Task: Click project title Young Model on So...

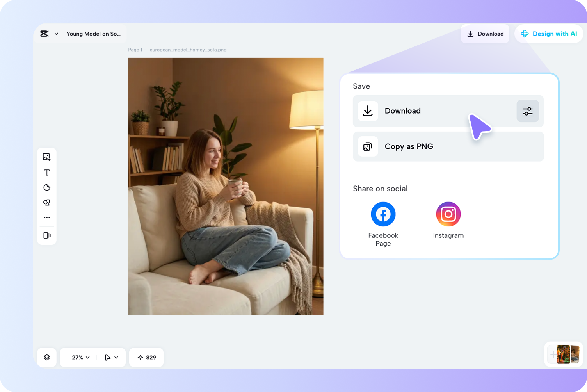Action: tap(94, 34)
